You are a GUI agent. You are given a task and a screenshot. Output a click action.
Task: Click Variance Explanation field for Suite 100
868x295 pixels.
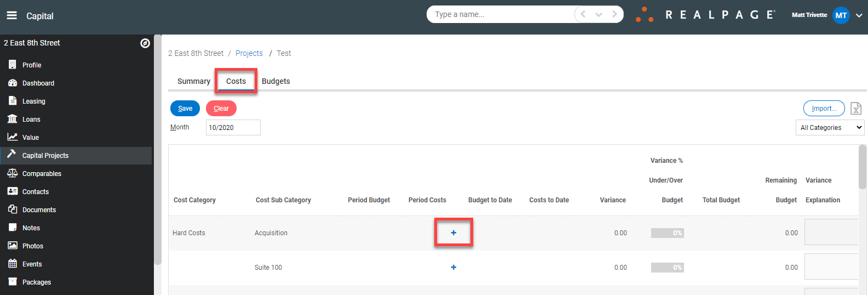pos(831,266)
